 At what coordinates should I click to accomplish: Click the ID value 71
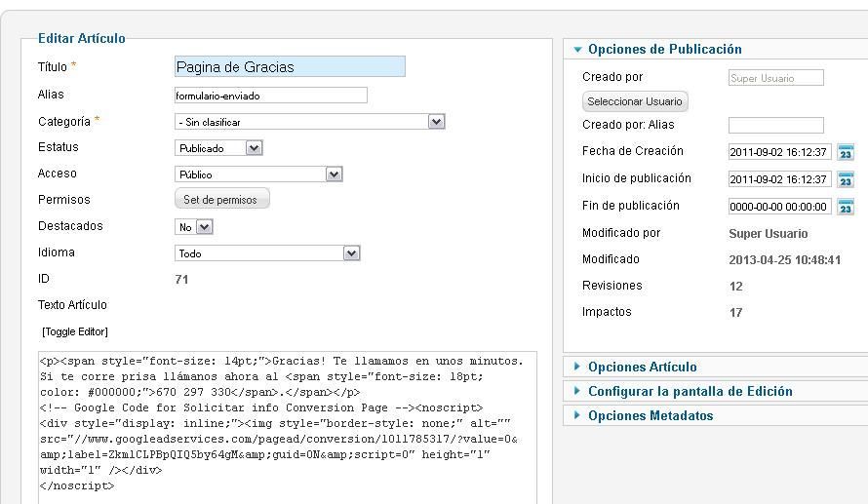181,280
